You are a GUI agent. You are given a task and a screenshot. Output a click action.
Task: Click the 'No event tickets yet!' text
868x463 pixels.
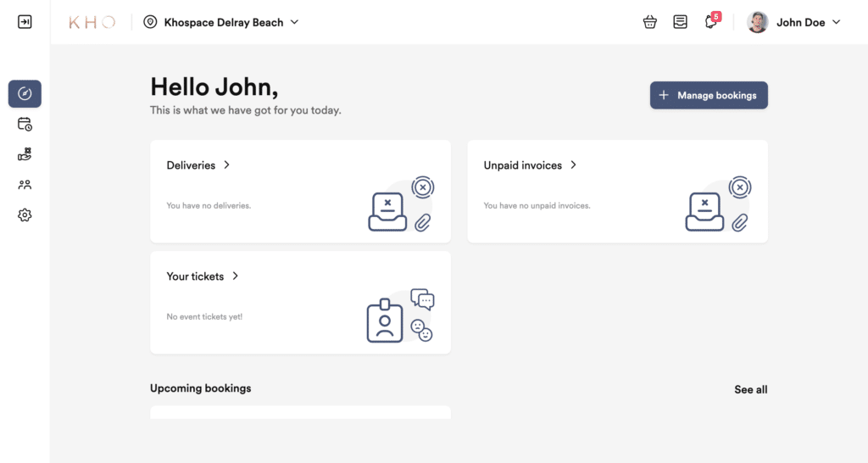click(x=204, y=317)
